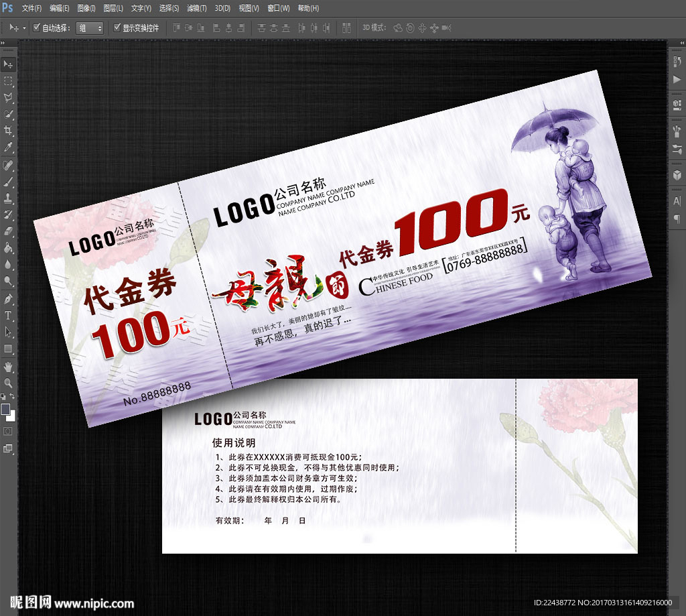Reset default foreground and background colors
This screenshot has width=686, height=616.
(x=3, y=397)
